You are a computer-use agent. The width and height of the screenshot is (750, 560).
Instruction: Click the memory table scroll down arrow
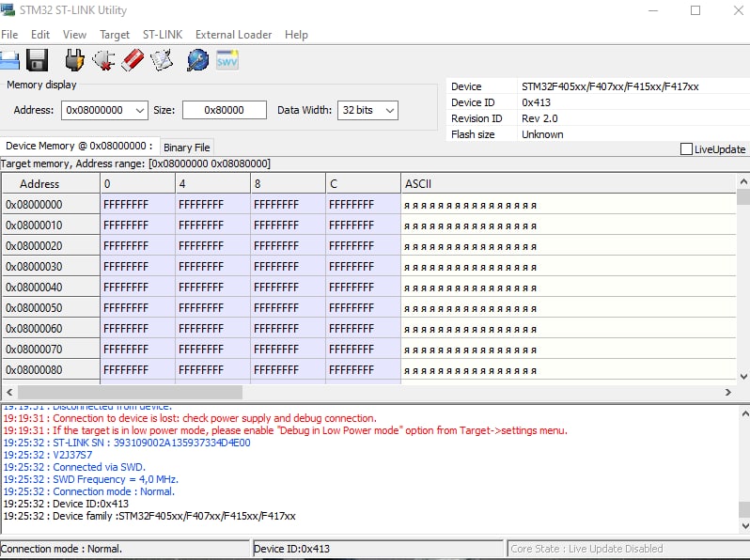[x=743, y=377]
